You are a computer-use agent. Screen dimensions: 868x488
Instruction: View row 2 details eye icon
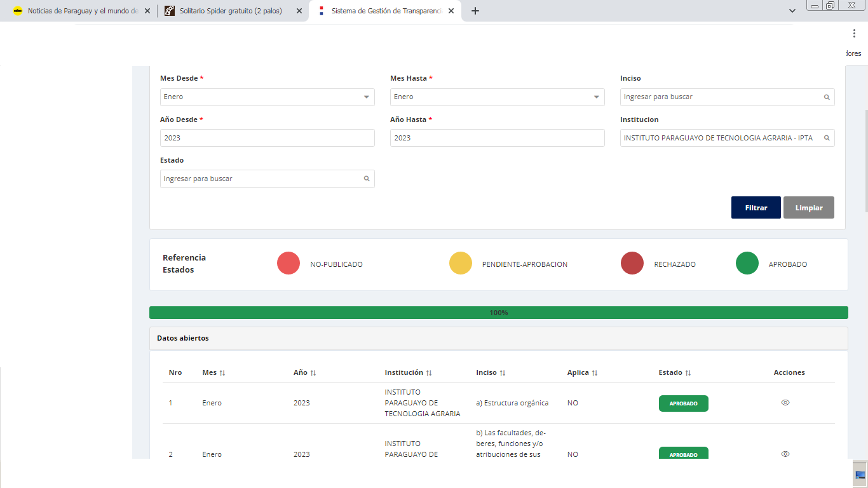click(x=785, y=454)
